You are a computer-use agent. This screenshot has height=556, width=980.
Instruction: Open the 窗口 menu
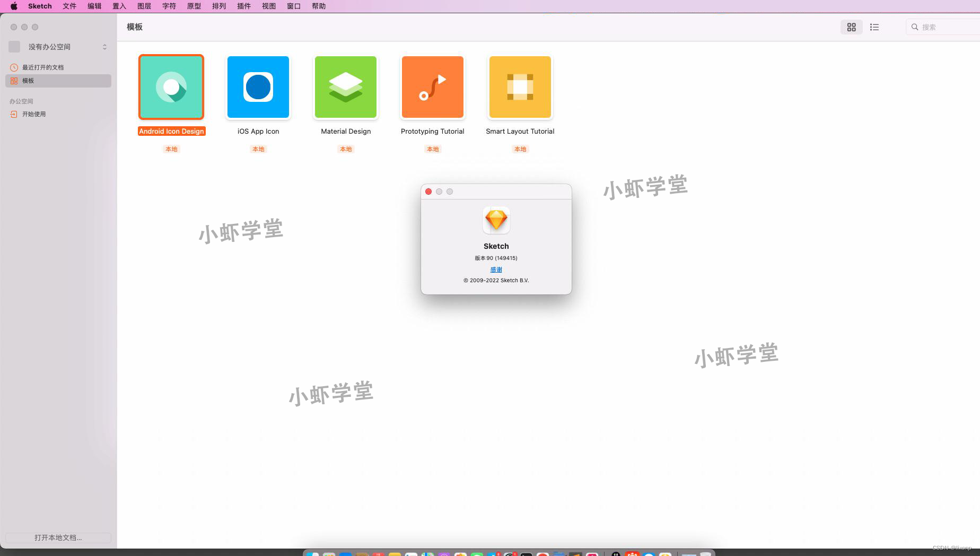(x=294, y=6)
